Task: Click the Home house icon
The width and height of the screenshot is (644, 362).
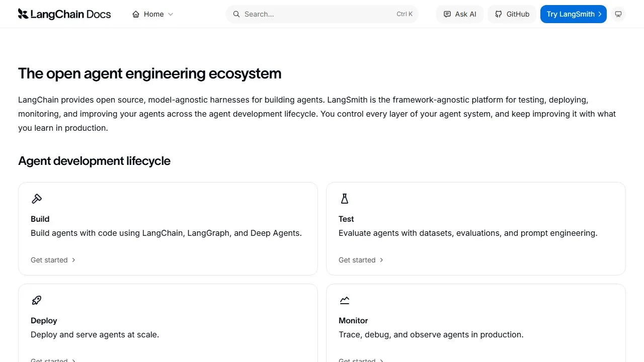Action: (136, 14)
